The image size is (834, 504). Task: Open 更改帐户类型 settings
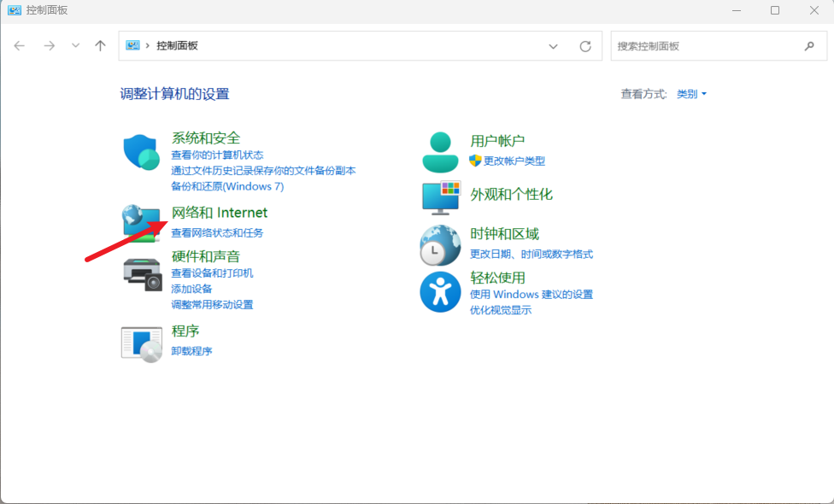[x=514, y=159]
